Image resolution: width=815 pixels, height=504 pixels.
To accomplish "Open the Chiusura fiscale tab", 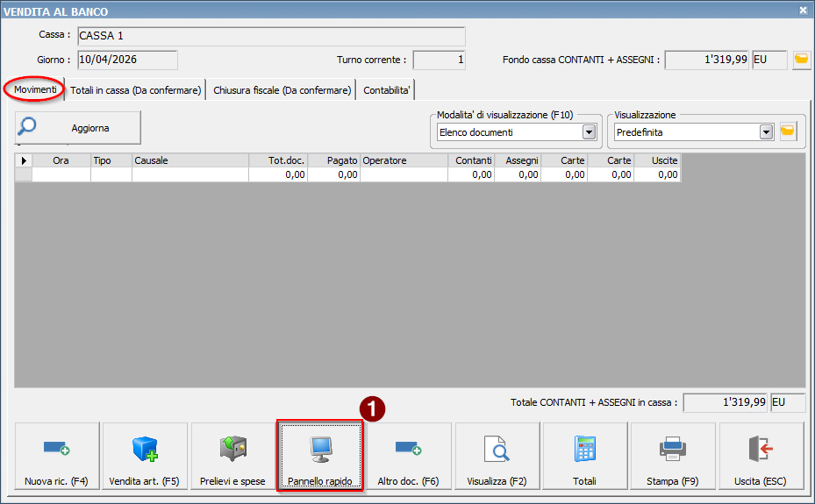I will coord(282,90).
